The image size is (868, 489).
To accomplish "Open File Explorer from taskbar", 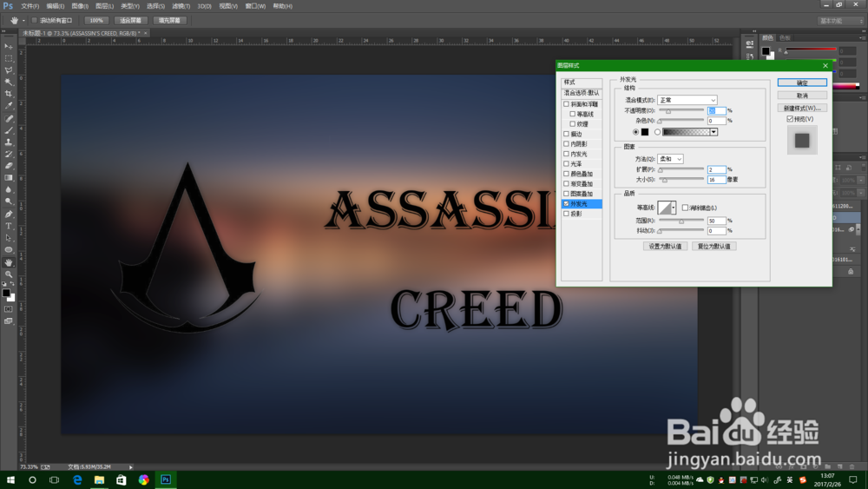I will click(99, 479).
